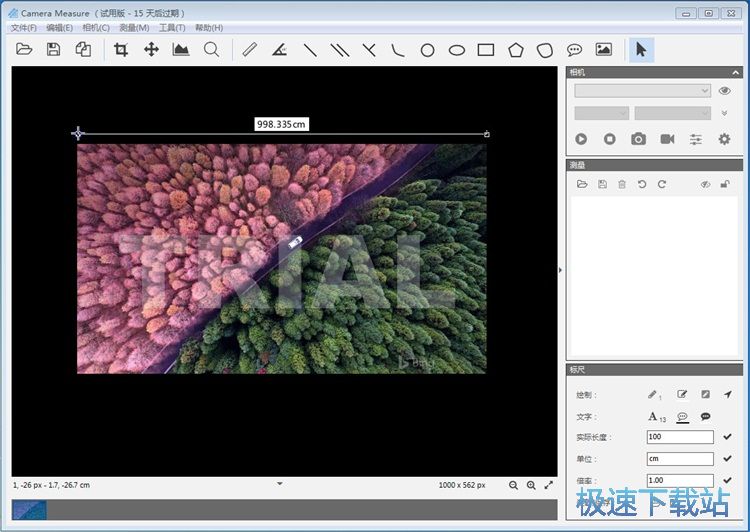
Task: Select the pentagon polygon tool
Action: pyautogui.click(x=515, y=49)
